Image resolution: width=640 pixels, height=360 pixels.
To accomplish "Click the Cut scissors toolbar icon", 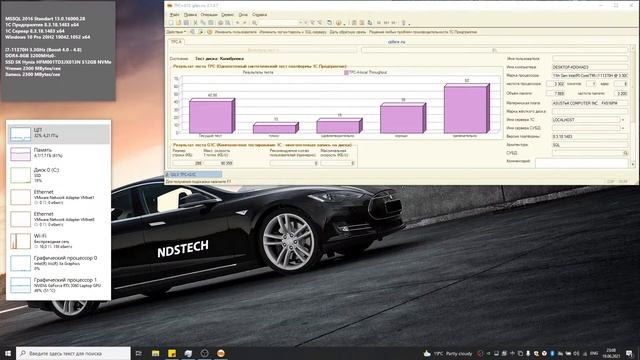I will (196, 23).
